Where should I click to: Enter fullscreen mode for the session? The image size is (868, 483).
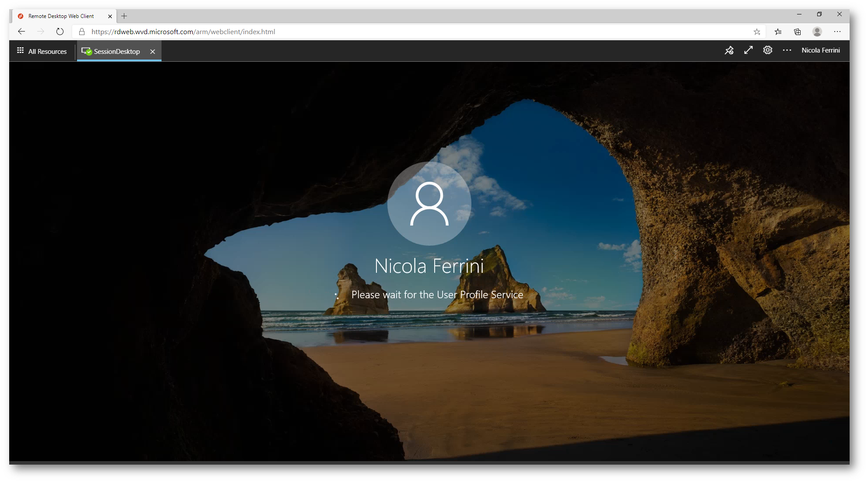click(x=748, y=50)
